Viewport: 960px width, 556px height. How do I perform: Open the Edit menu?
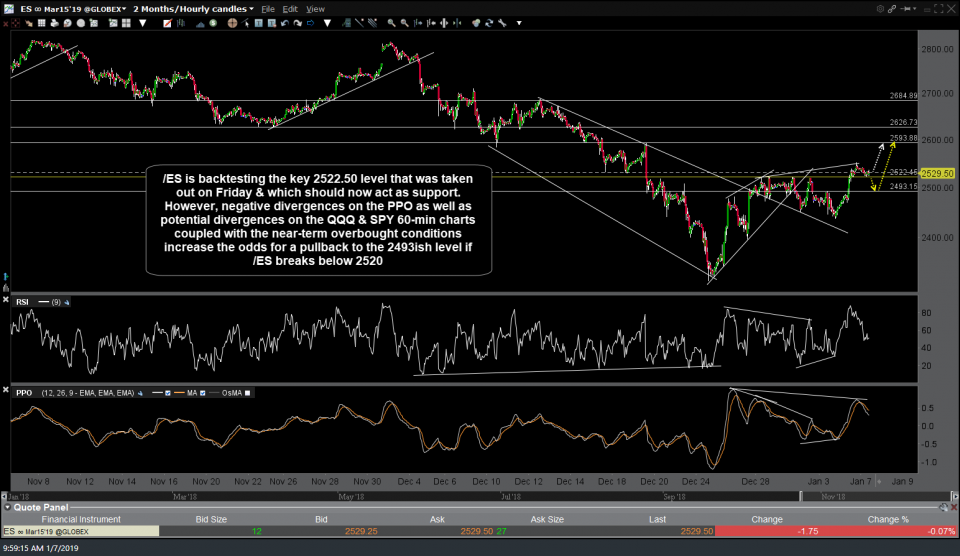click(290, 9)
